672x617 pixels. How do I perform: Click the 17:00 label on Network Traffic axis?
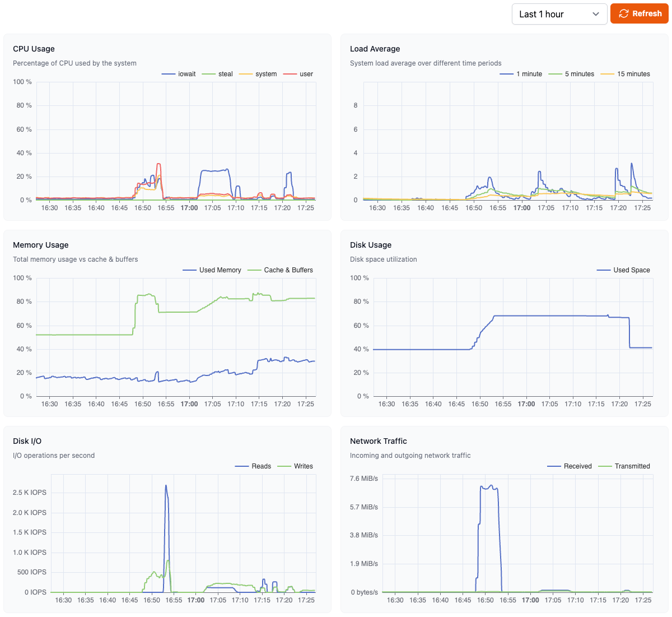point(530,600)
